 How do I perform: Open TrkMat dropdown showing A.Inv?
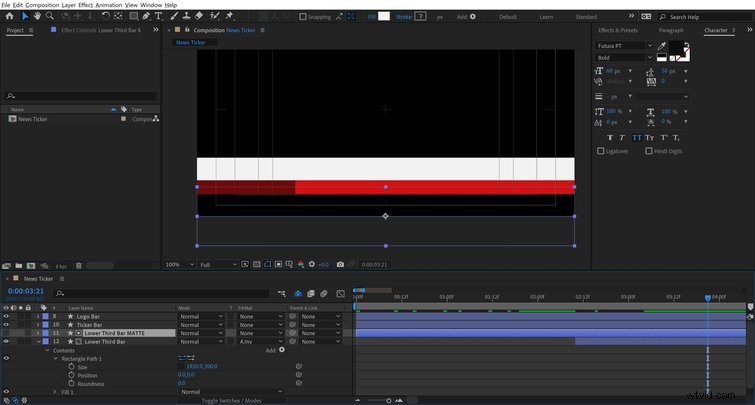(260, 341)
